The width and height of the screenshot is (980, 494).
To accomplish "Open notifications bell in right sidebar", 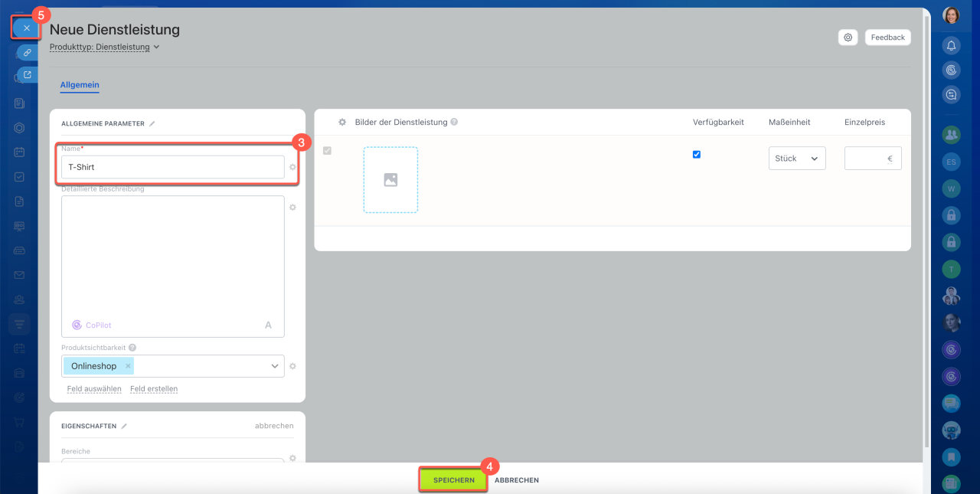I will point(952,46).
